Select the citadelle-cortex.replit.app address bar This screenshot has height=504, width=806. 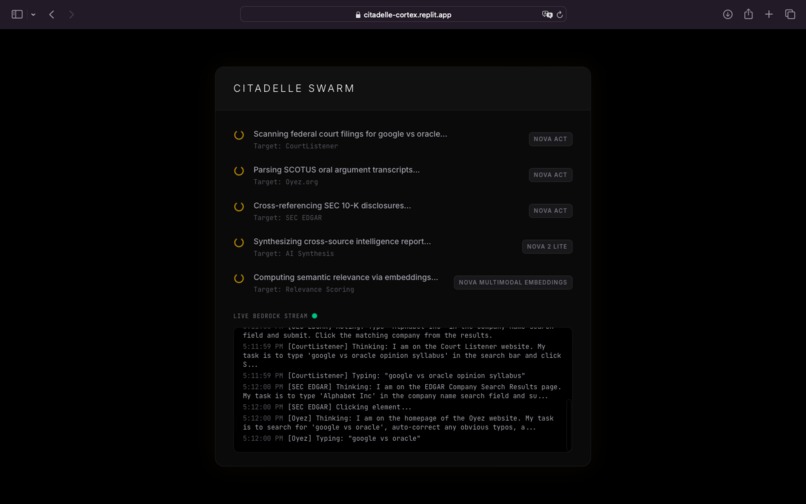tap(403, 14)
